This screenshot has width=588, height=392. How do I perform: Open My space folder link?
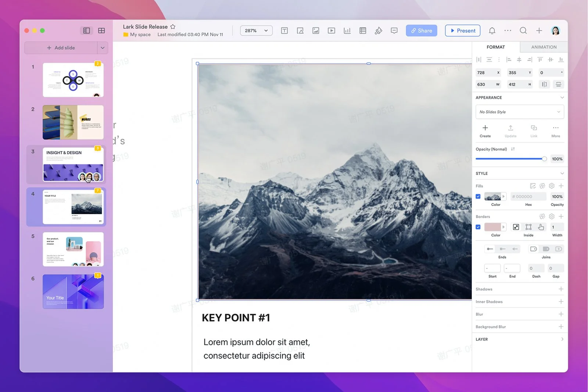(137, 35)
